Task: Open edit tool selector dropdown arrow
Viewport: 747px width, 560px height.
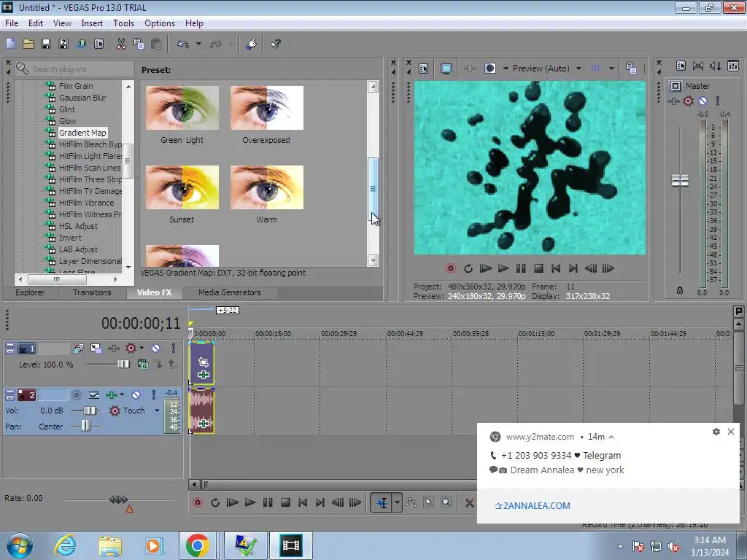Action: click(397, 502)
